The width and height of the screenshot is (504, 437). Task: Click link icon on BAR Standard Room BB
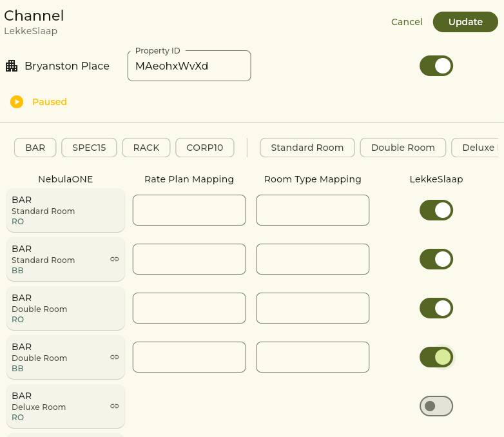115,259
